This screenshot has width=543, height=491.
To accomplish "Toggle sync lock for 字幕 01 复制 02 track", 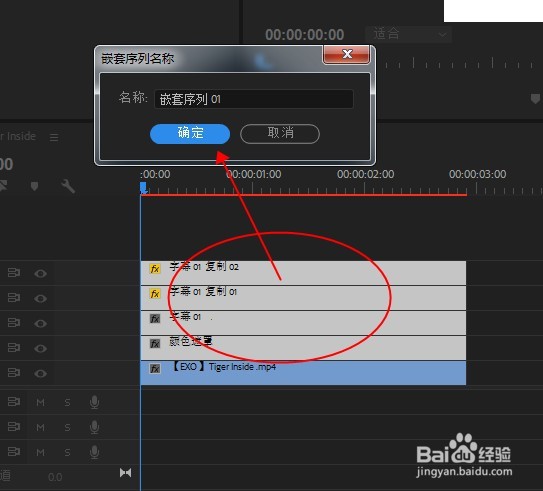I will tap(14, 273).
